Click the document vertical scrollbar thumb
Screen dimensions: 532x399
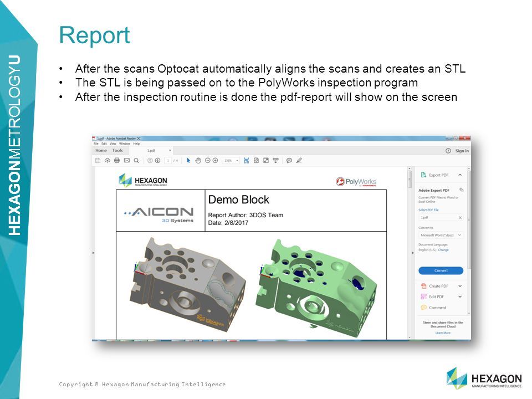(x=409, y=180)
